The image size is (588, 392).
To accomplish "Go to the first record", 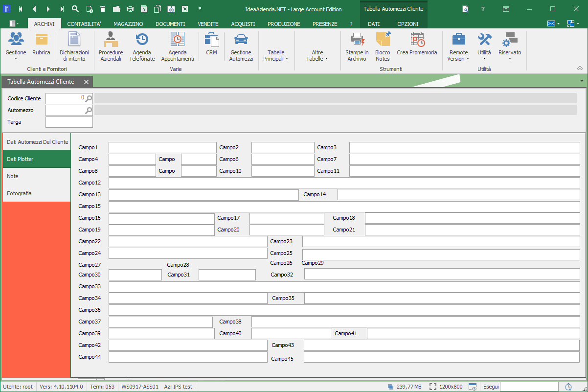I will tap(20, 9).
